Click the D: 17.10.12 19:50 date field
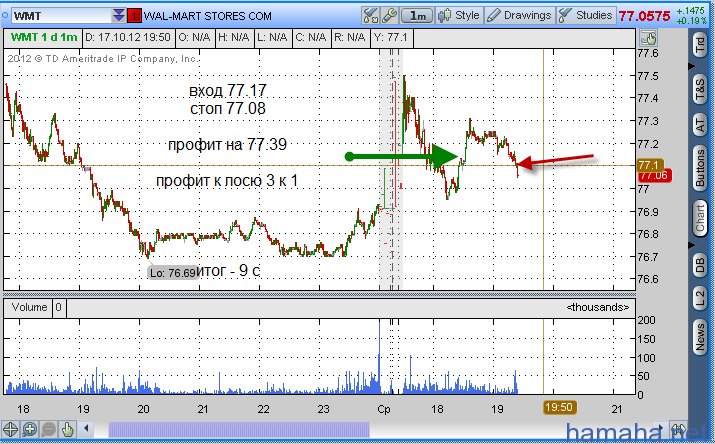The height and width of the screenshot is (444, 715). [x=128, y=38]
